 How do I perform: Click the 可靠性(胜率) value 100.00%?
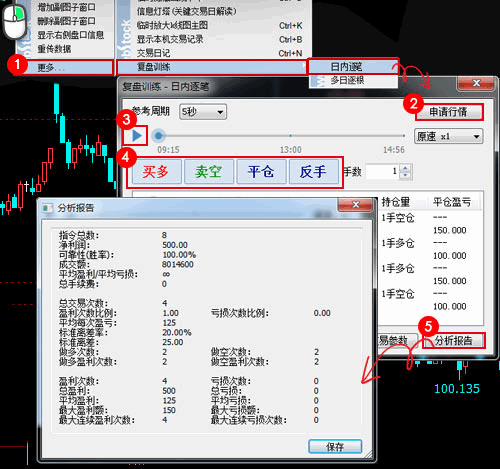179,255
